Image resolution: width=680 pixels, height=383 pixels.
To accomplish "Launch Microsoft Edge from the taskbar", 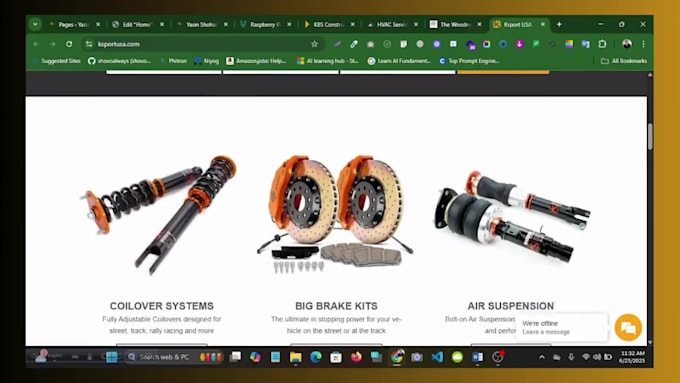I will (316, 357).
